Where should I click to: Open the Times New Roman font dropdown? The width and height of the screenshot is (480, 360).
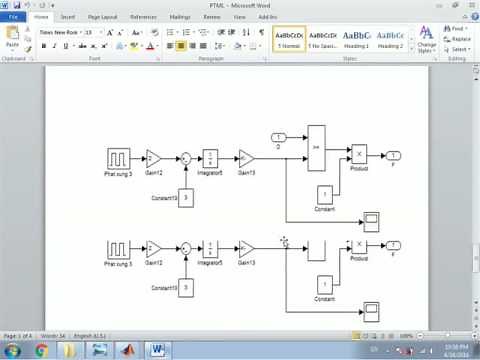pyautogui.click(x=81, y=32)
